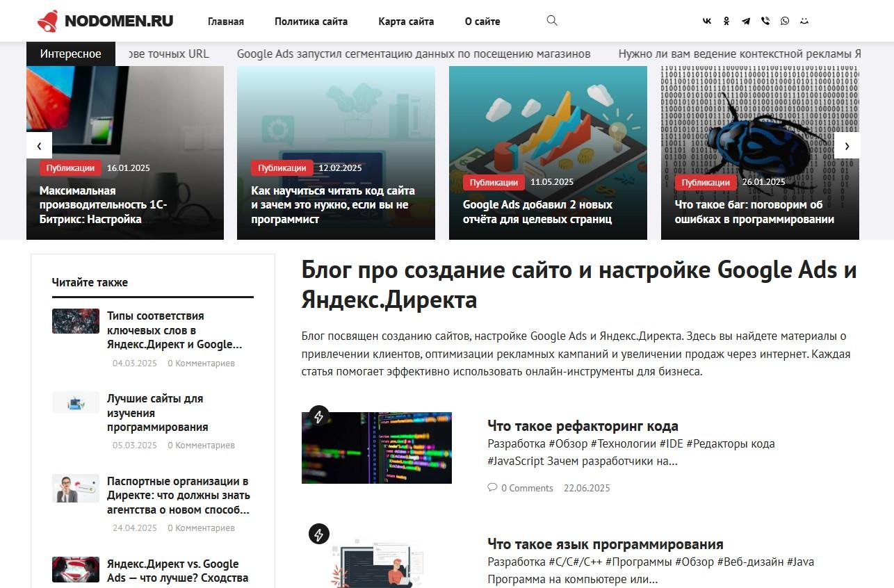
Task: Click Публикации tag on Что такое баг slide
Action: click(x=706, y=182)
